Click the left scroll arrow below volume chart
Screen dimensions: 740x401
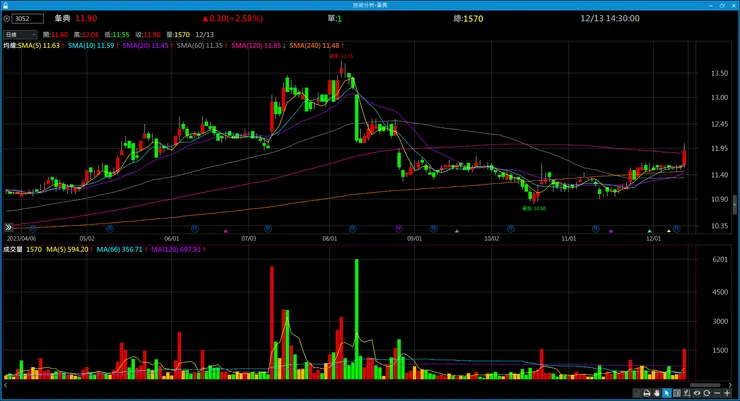(5, 385)
